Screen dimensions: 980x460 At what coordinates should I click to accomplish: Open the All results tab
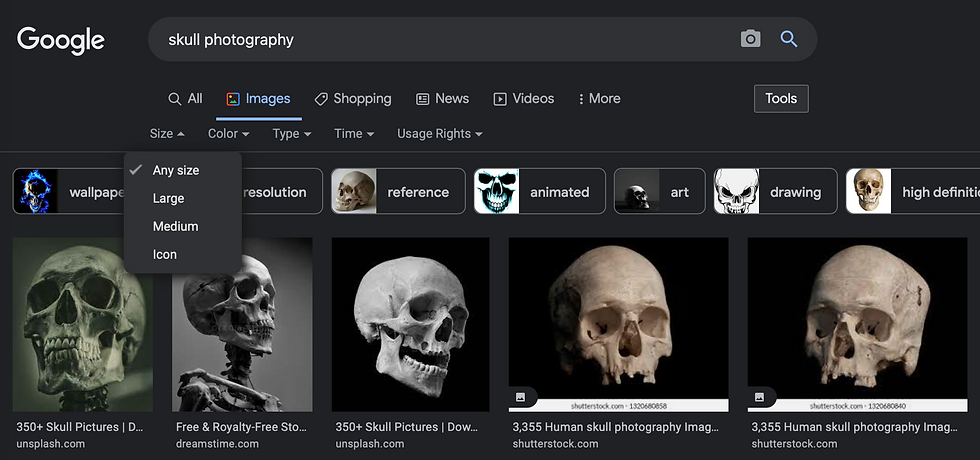[186, 99]
